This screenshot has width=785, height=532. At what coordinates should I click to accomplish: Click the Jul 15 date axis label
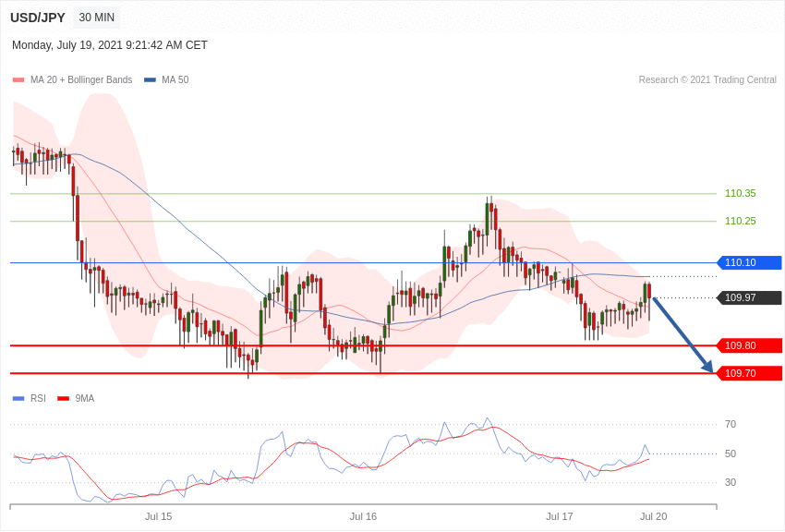(158, 516)
